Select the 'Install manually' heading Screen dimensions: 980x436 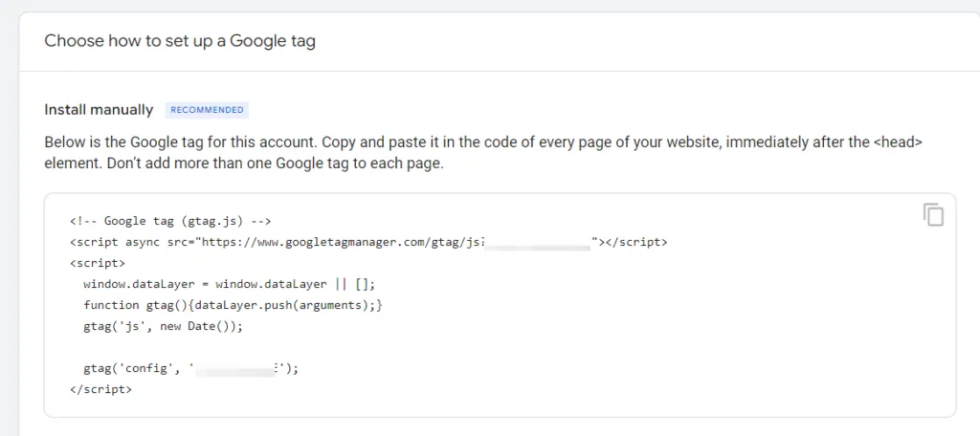point(99,110)
